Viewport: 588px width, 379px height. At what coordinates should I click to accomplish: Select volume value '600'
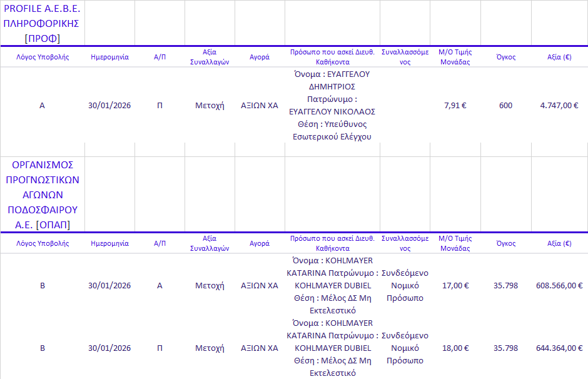pyautogui.click(x=506, y=105)
